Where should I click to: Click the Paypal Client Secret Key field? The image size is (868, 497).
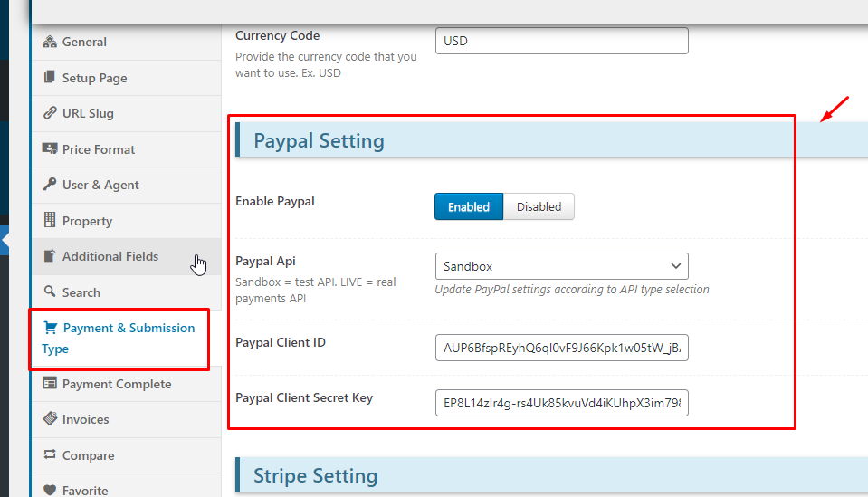point(562,403)
